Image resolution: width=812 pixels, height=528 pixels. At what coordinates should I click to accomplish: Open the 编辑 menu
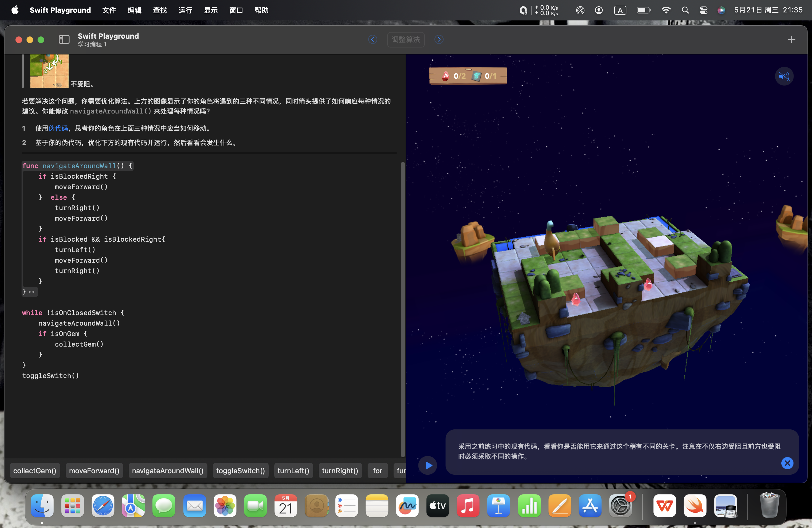pos(135,10)
